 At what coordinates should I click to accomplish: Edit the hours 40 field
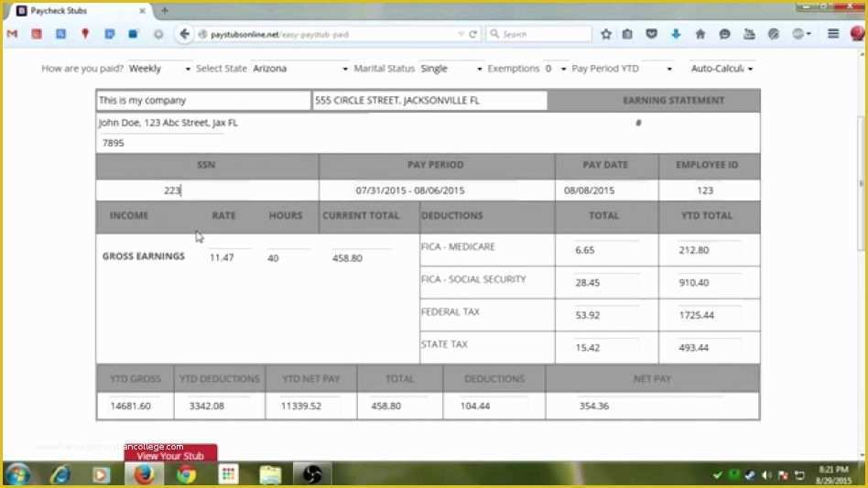point(288,258)
